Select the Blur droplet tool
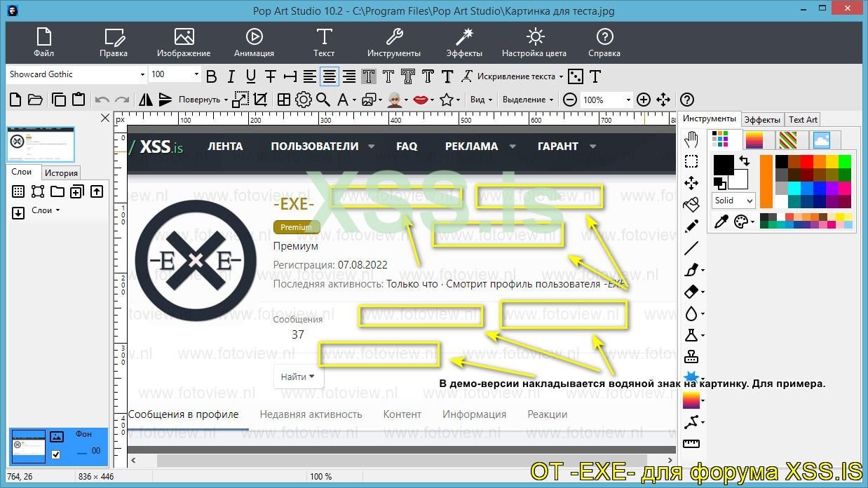The width and height of the screenshot is (868, 488). point(691,313)
